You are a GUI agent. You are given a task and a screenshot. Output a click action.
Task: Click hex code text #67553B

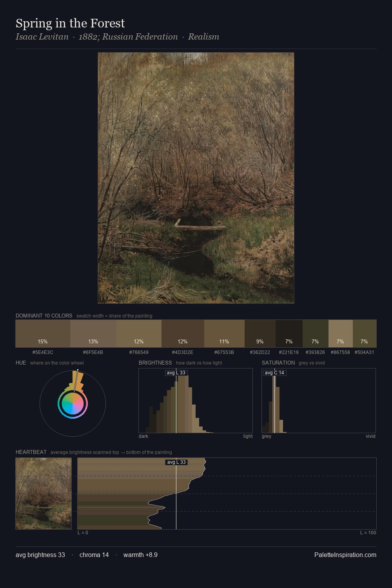224,352
